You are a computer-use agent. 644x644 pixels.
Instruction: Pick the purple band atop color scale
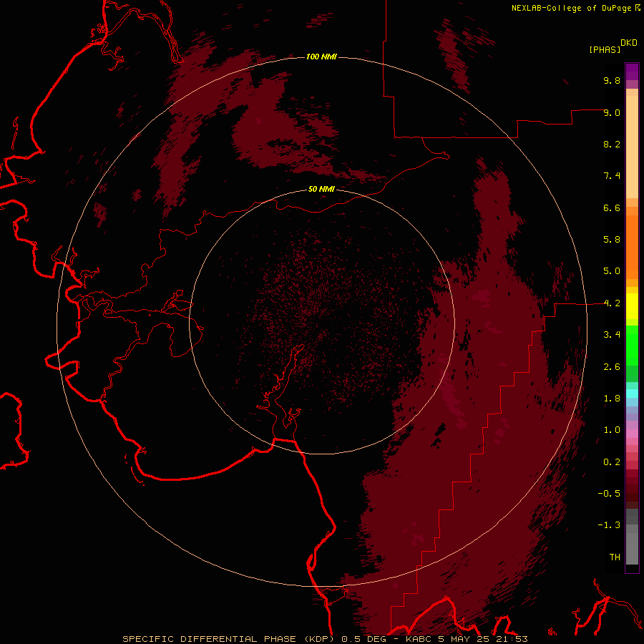tap(632, 72)
